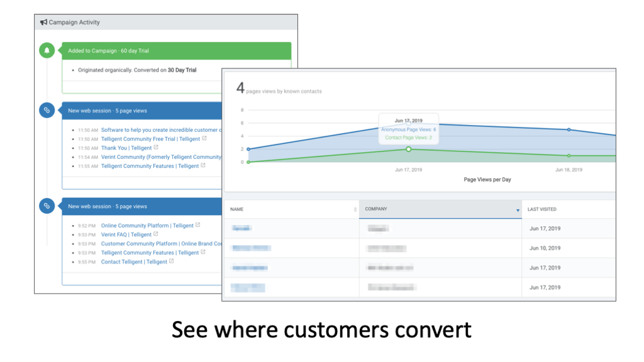Click blurred contact name in third table row
644x362 pixels.
coord(250,268)
